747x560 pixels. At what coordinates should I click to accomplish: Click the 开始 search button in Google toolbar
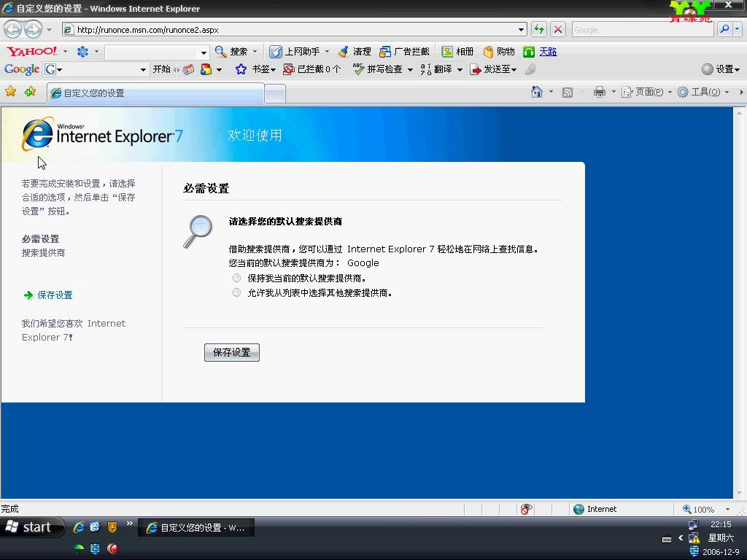161,69
